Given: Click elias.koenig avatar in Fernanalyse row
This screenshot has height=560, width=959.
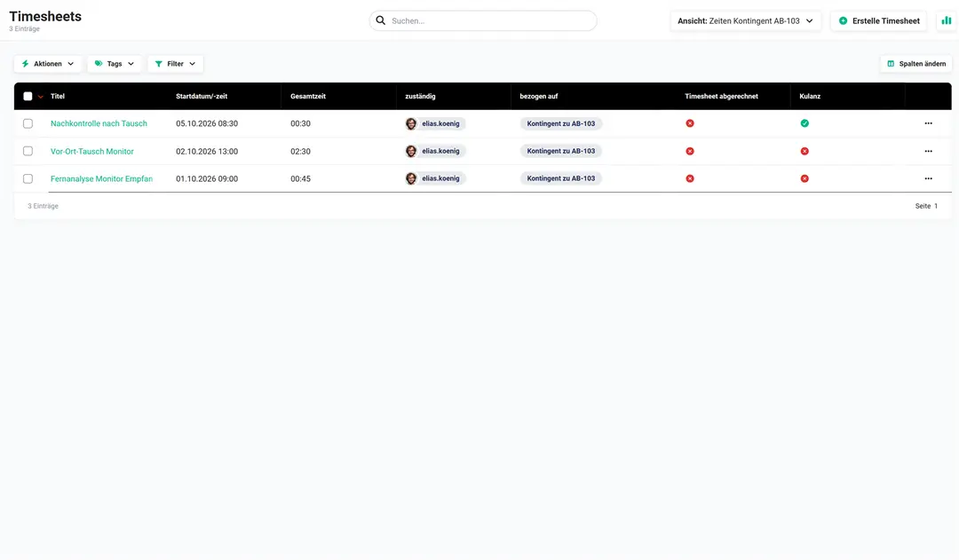Looking at the screenshot, I should (411, 178).
